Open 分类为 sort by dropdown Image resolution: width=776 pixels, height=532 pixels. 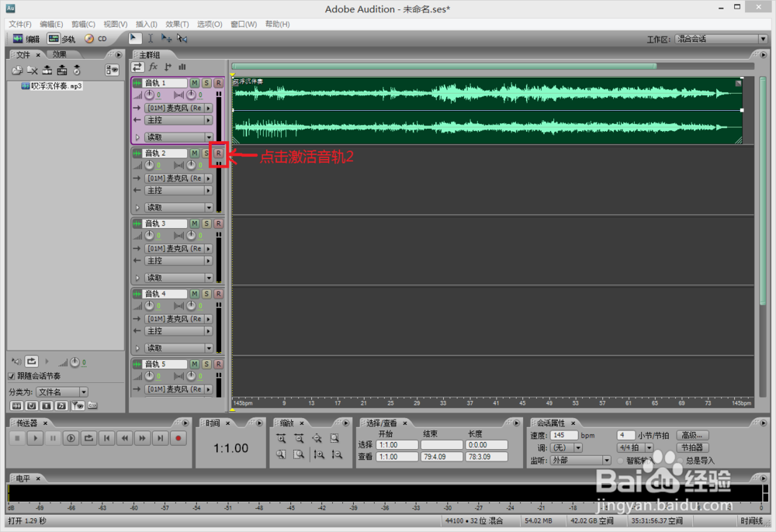click(x=62, y=392)
